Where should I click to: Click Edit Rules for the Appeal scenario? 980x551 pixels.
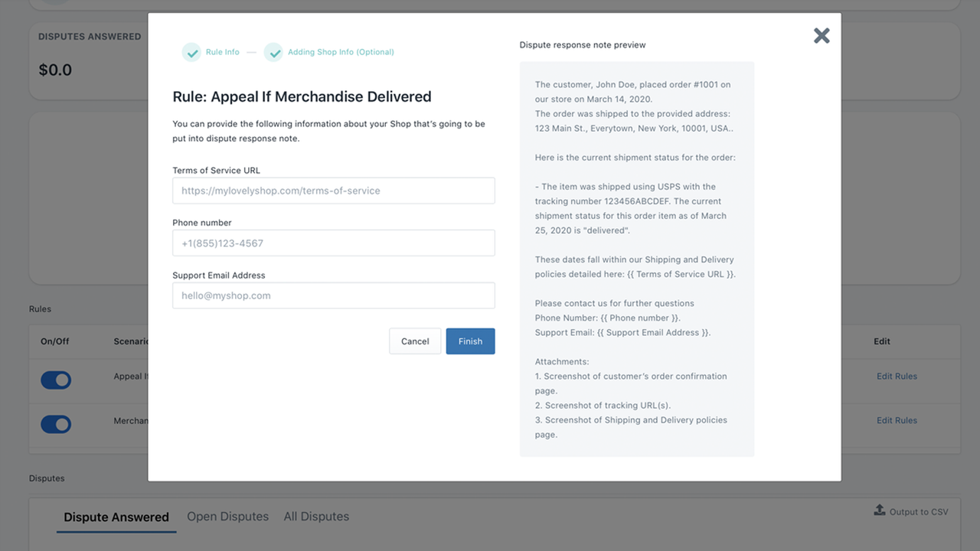[897, 376]
